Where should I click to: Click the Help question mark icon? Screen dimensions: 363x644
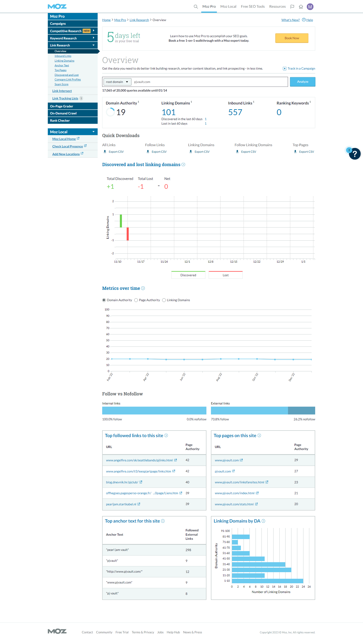point(304,20)
